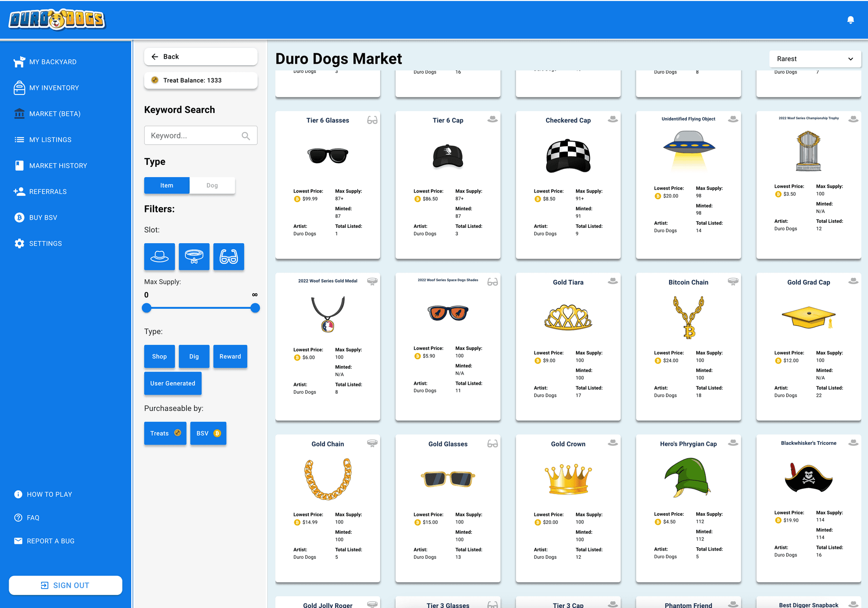Click the search magnifier in the keyword field

(x=246, y=135)
